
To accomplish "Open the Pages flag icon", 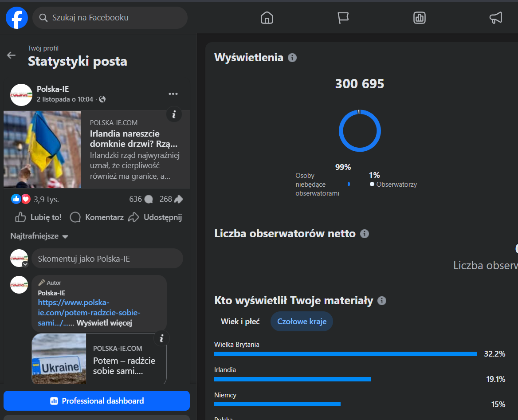I will click(x=343, y=18).
